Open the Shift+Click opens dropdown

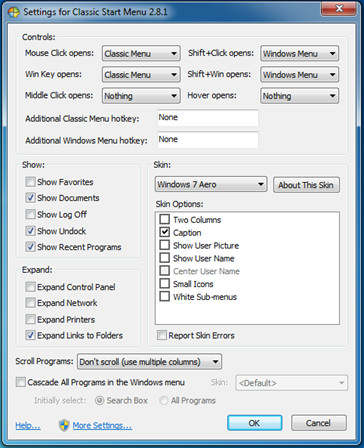(x=299, y=53)
